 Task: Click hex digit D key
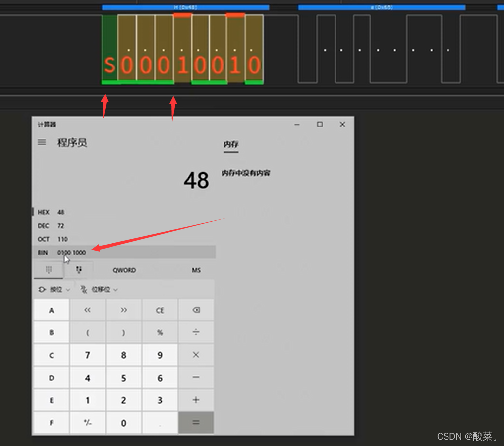(x=52, y=378)
